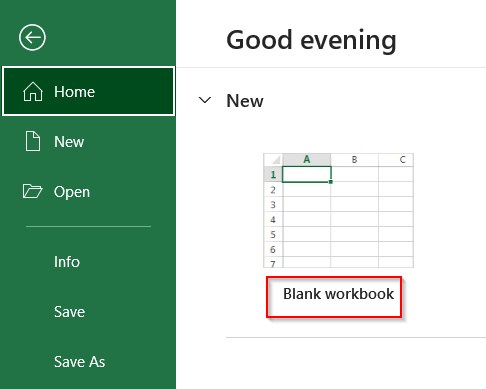Click the Blank workbook label
Viewport: 486px width, 389px height.
coord(338,294)
